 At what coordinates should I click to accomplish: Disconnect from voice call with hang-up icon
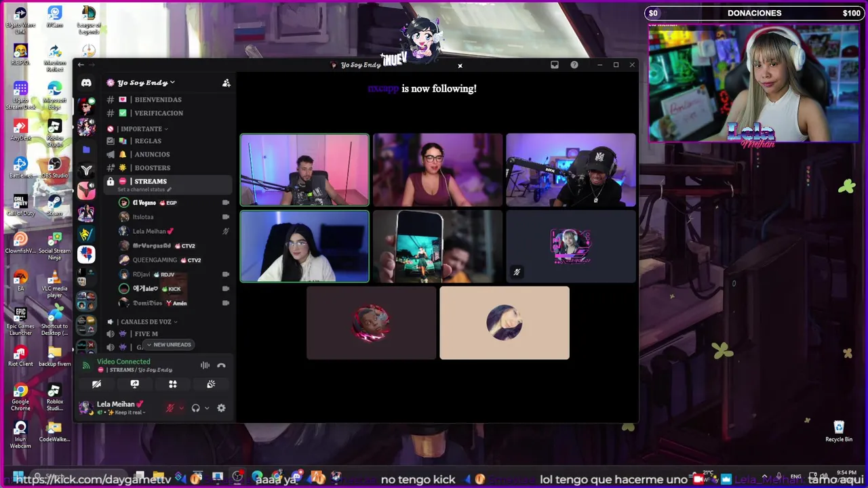pyautogui.click(x=221, y=365)
